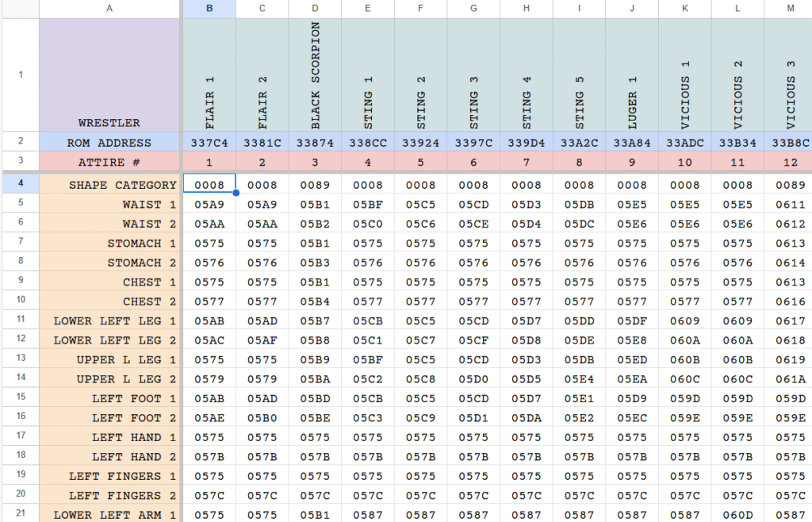
Task: Click the cell containing ROM address 337C4
Action: tap(209, 142)
